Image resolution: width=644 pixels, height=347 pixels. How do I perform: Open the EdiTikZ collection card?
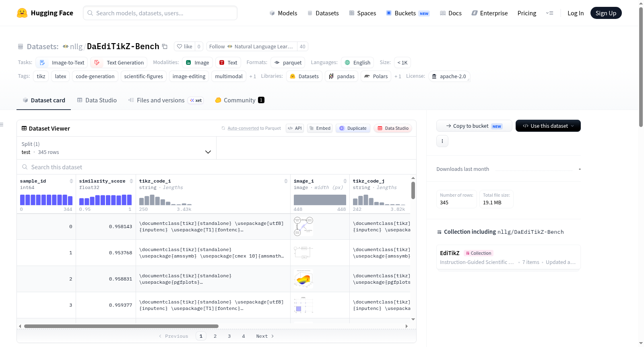pos(508,258)
